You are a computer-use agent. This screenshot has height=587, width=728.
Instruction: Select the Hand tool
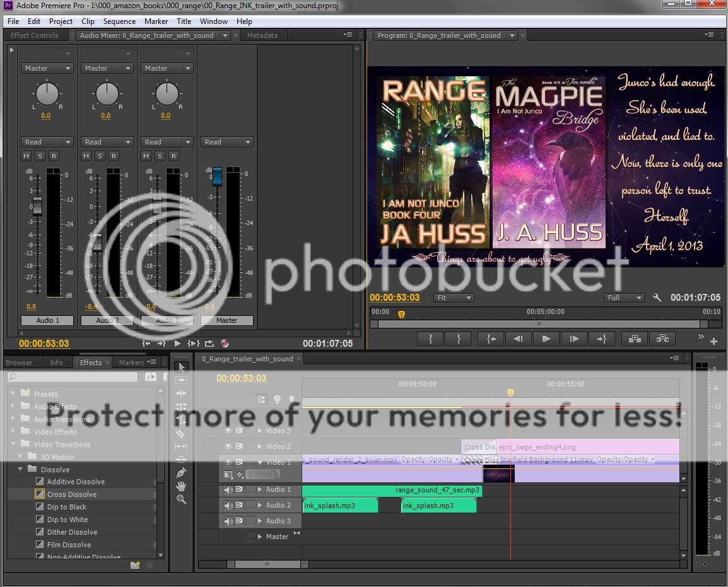(181, 485)
